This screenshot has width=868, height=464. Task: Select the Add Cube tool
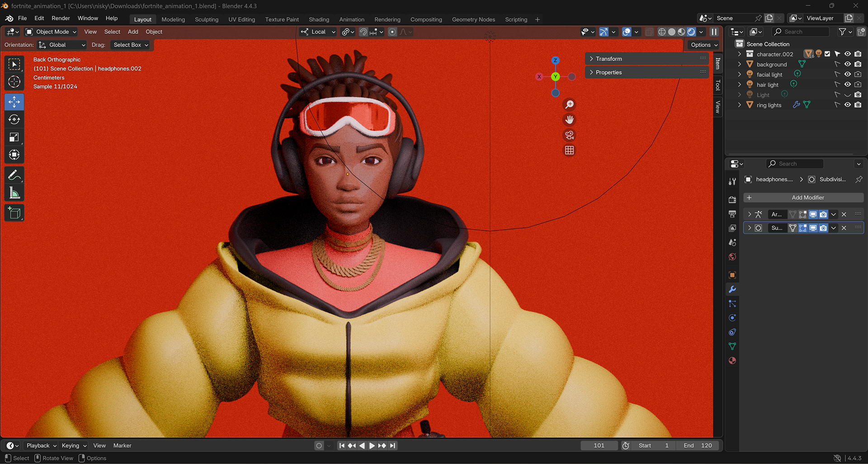click(x=14, y=213)
